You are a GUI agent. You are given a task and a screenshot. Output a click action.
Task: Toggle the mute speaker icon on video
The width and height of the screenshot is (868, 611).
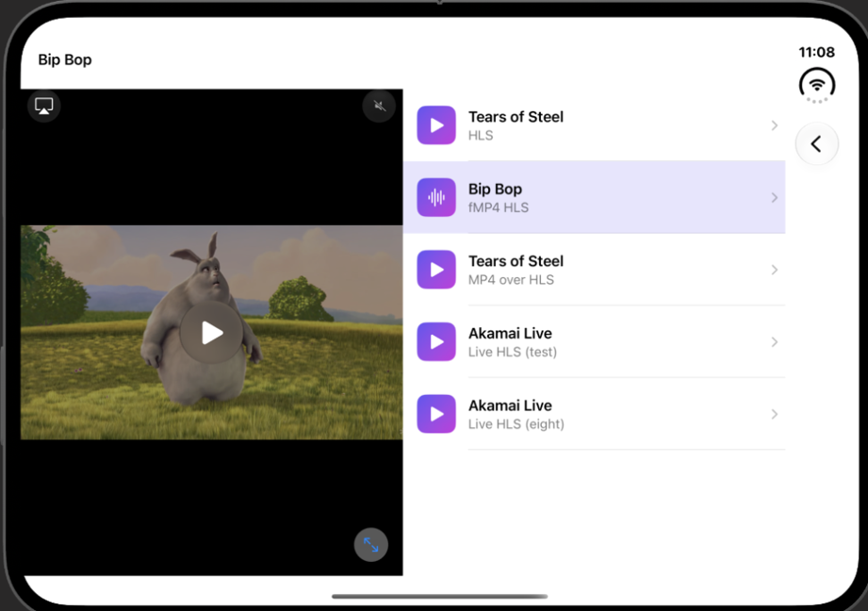pos(379,106)
